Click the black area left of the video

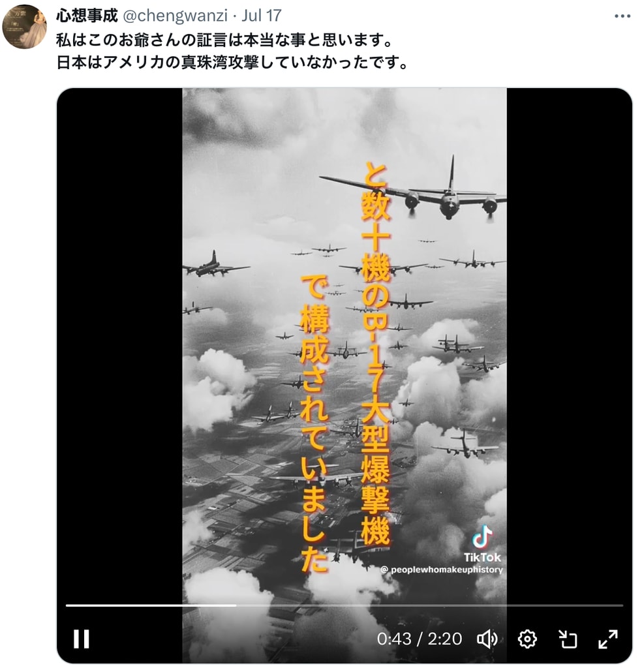[x=120, y=341]
